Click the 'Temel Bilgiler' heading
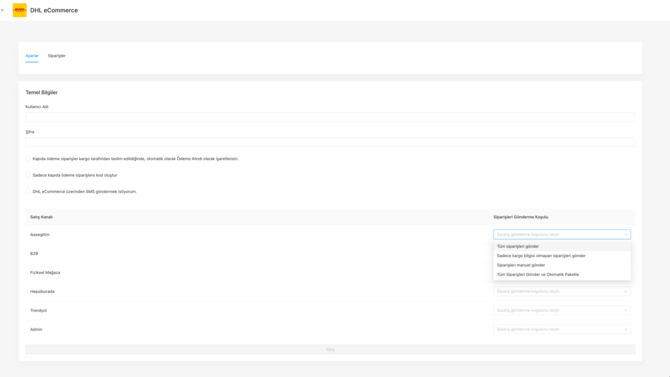The height and width of the screenshot is (377, 670). (x=41, y=92)
